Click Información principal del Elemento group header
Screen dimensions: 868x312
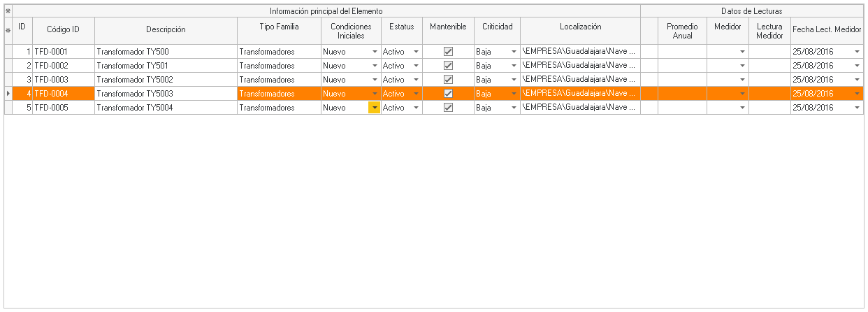326,11
